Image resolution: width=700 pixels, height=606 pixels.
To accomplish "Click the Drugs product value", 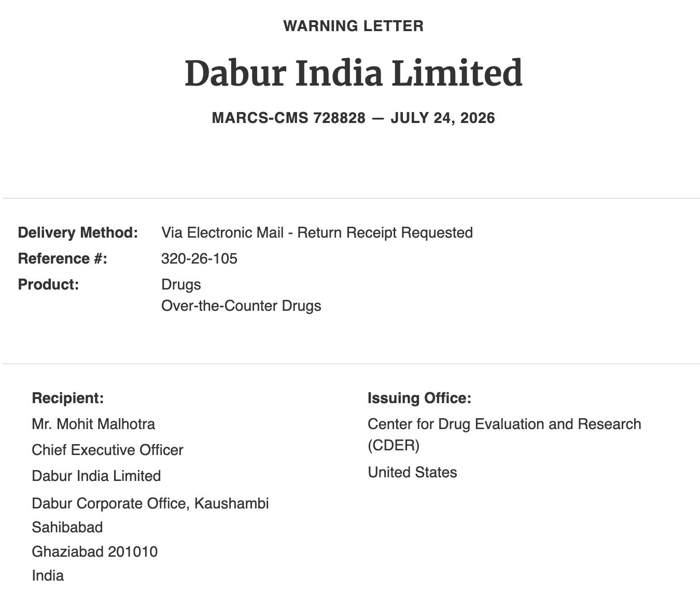I will [181, 284].
